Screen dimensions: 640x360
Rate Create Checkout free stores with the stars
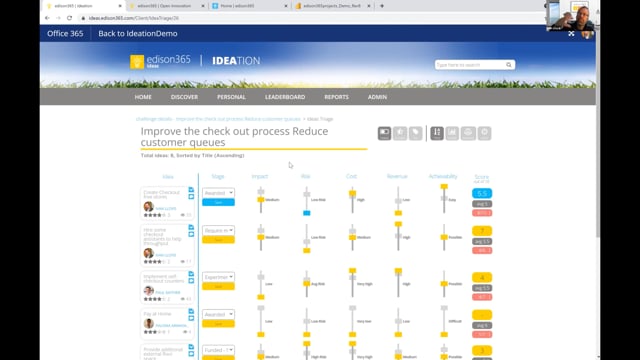click(154, 215)
